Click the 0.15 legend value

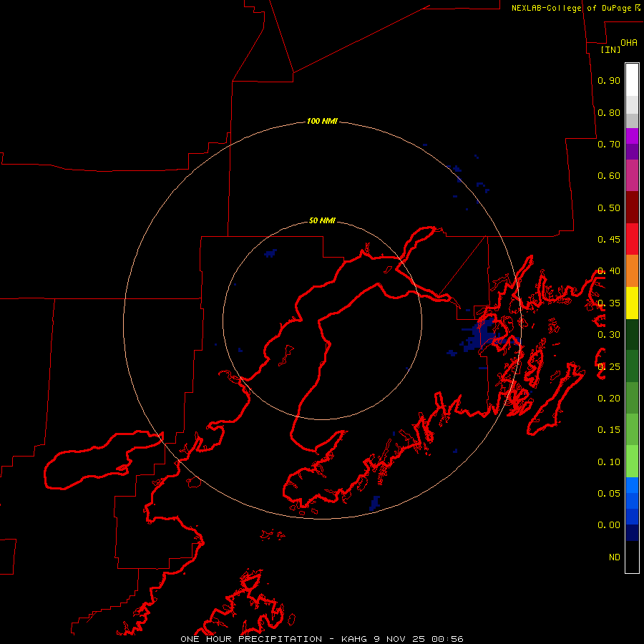click(x=609, y=430)
